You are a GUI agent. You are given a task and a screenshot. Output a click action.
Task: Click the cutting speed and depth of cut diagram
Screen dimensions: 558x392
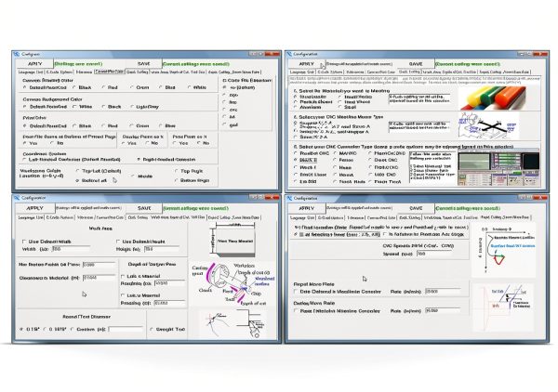pos(233,283)
